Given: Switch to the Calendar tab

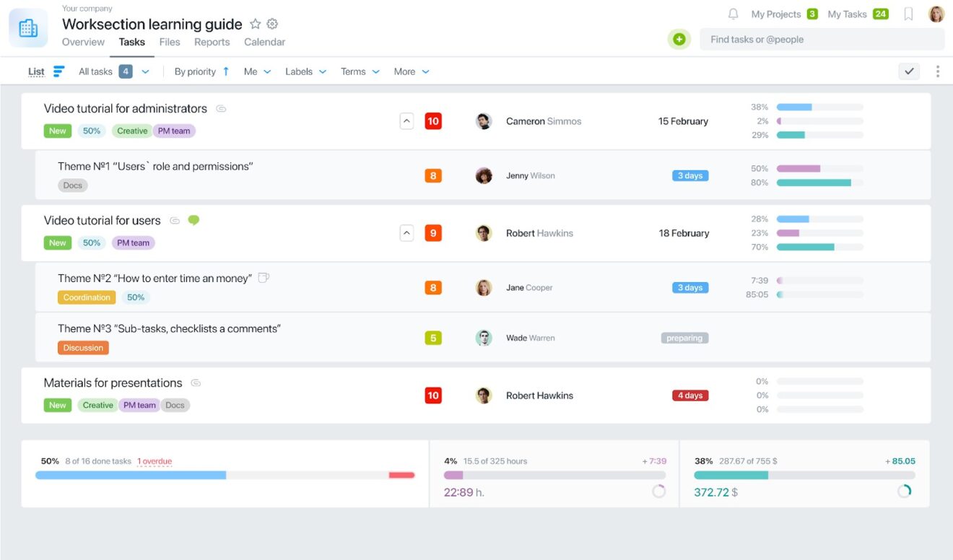Looking at the screenshot, I should coord(264,42).
